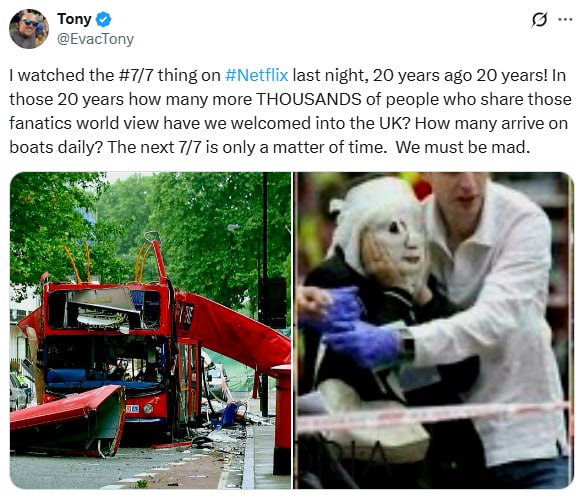586x501 pixels.
Task: Click the blue verified badge icon
Action: (x=104, y=19)
